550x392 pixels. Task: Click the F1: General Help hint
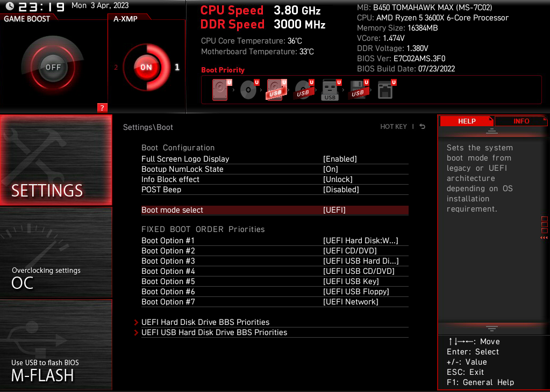[480, 382]
